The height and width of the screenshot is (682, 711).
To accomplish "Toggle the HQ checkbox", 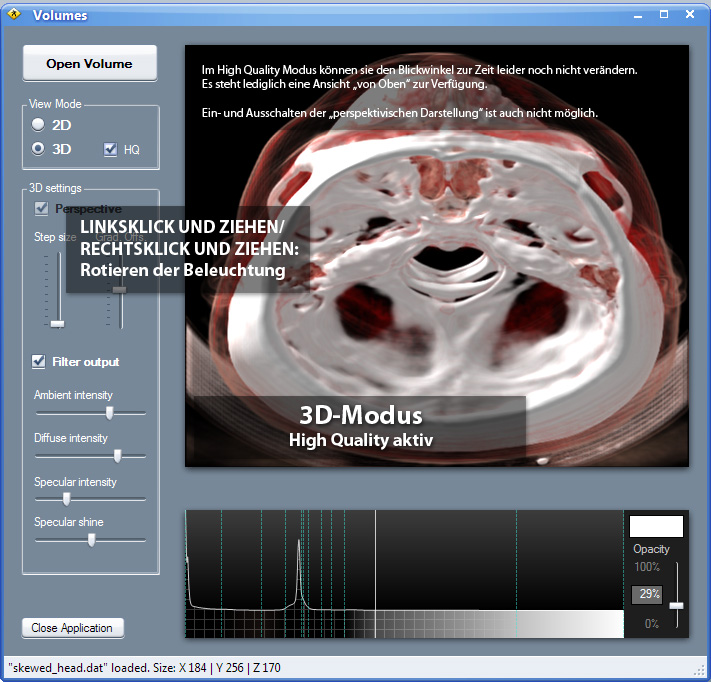I will (110, 149).
